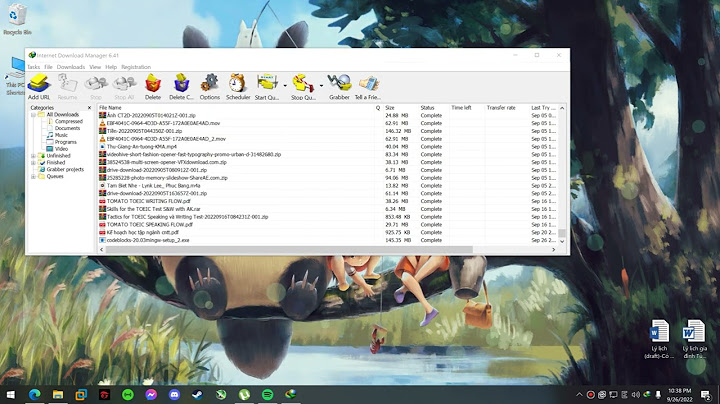Viewport: 720px width, 404px height.
Task: Select the Finished category label
Action: coord(56,163)
